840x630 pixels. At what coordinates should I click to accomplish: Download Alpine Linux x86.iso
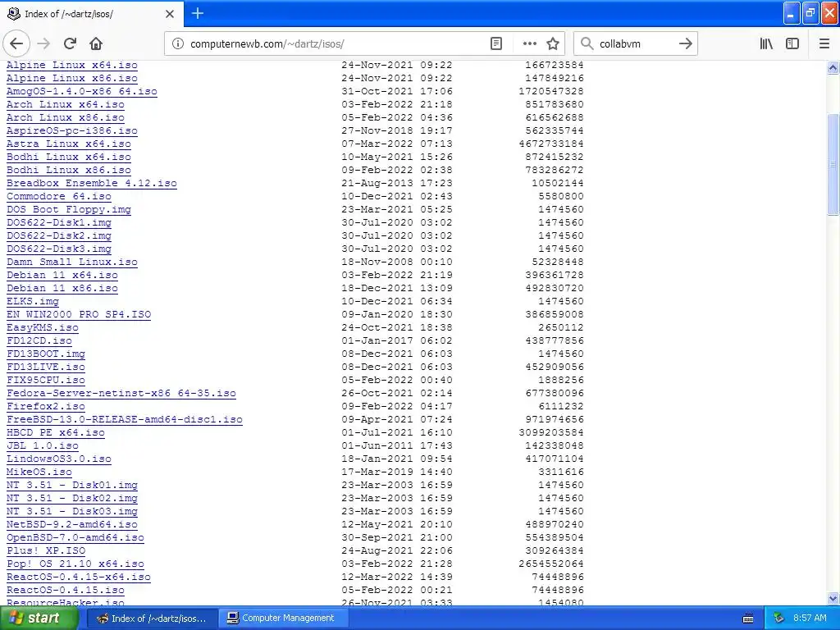[72, 78]
